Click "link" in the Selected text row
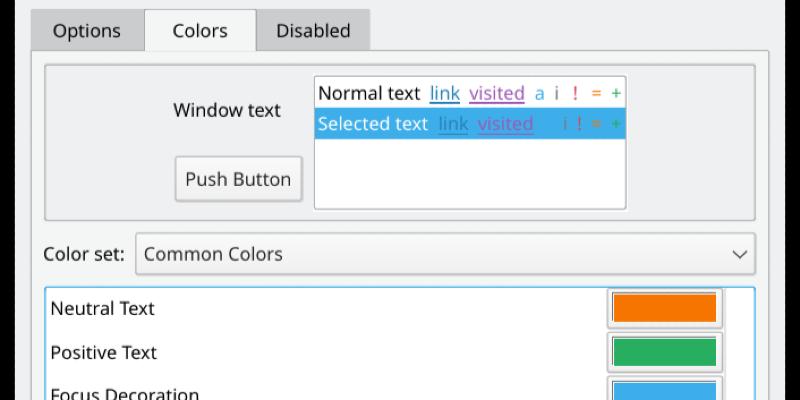The image size is (800, 400). [453, 124]
